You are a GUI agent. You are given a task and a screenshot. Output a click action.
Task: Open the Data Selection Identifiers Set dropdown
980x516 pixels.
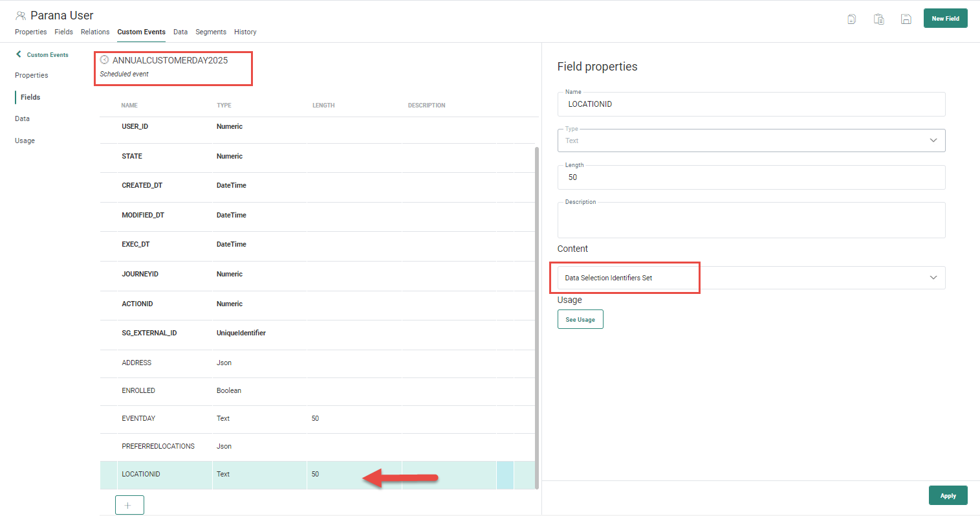[x=933, y=278]
